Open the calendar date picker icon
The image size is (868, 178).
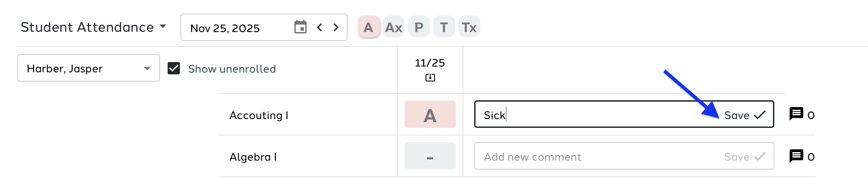click(x=300, y=27)
